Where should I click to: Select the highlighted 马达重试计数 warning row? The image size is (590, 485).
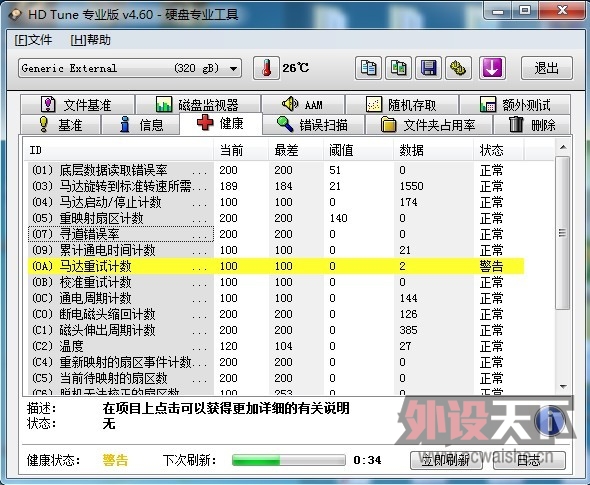[276, 266]
